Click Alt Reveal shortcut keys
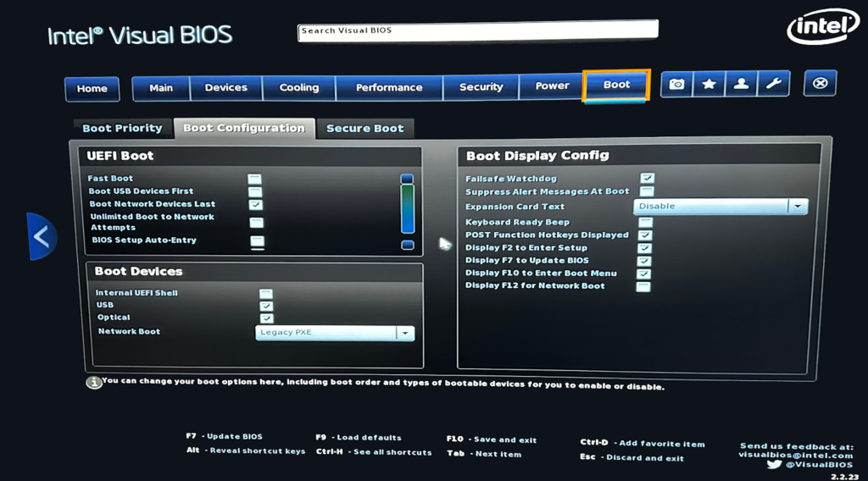 tap(246, 451)
